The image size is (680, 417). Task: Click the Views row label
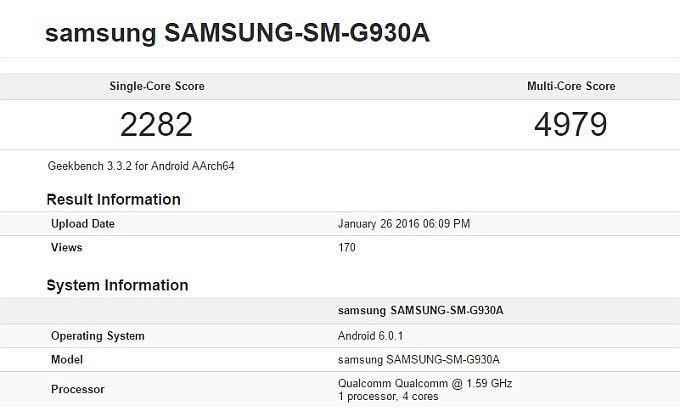point(66,247)
